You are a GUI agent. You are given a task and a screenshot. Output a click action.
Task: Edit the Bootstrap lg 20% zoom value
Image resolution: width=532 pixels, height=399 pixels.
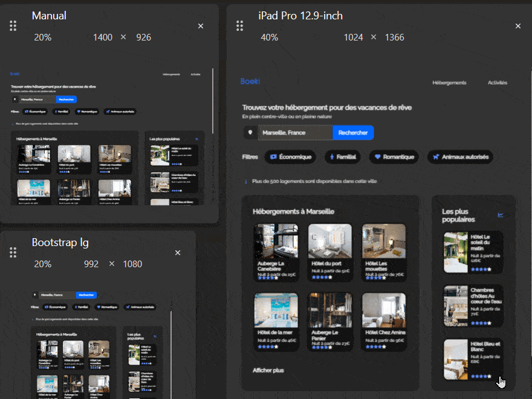[x=43, y=264]
